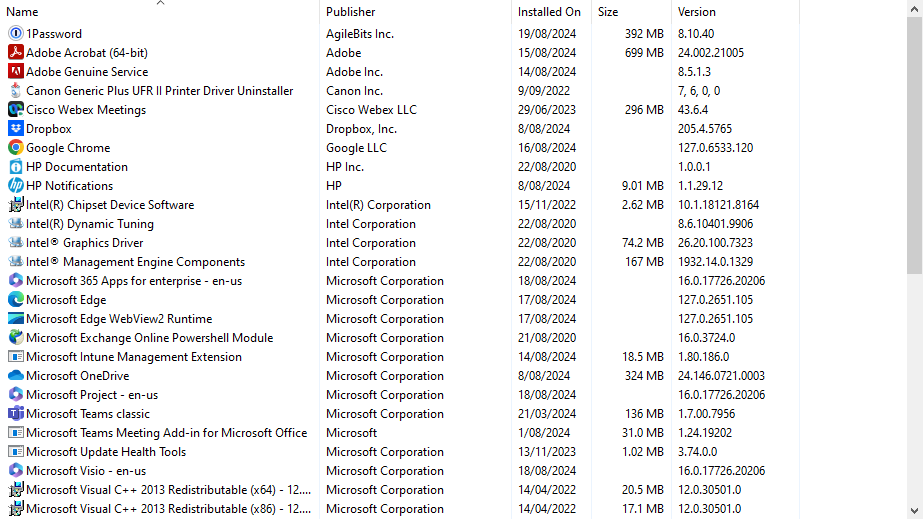Click the Google Chrome icon
Screen dimensions: 923x519
click(15, 148)
